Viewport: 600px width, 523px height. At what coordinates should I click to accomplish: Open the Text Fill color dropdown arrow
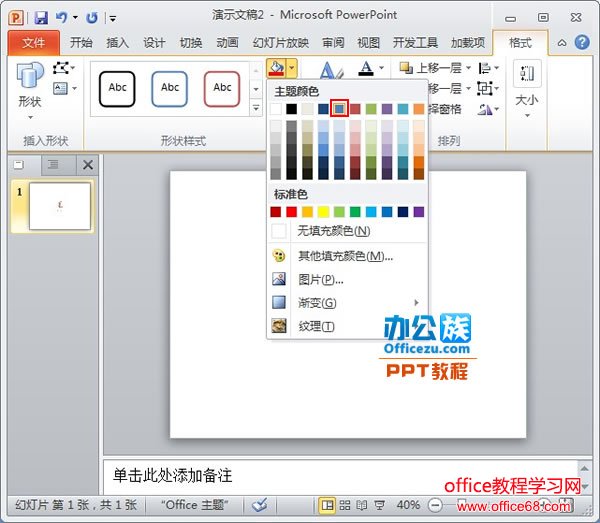click(x=382, y=68)
